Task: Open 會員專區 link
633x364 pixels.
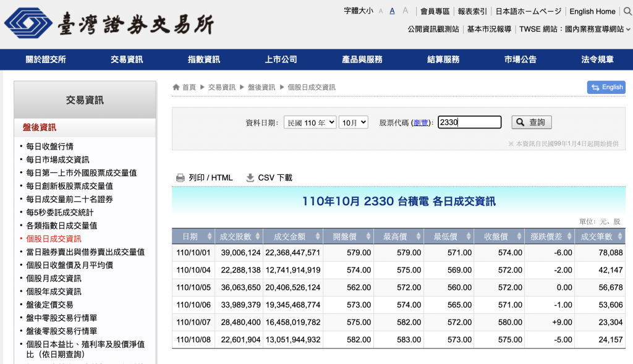Action: point(435,11)
